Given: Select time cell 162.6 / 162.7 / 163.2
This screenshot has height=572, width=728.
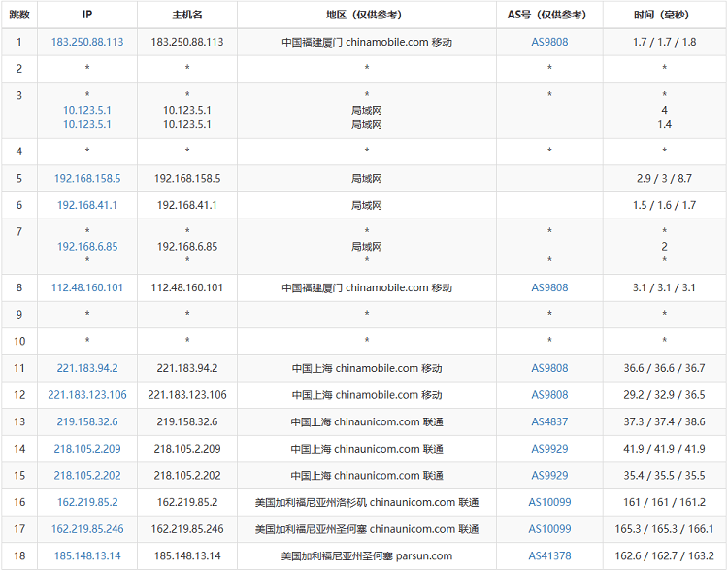Looking at the screenshot, I should coord(664,555).
